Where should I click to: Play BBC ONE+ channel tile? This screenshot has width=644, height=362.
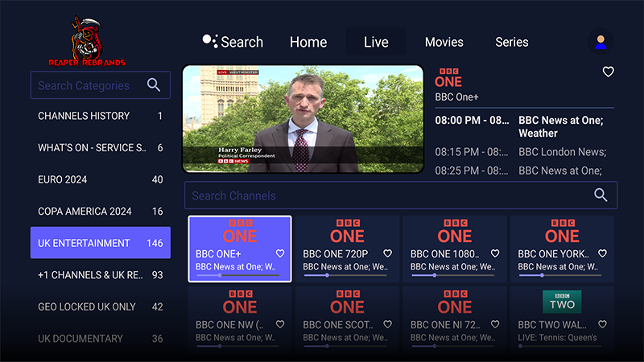240,249
